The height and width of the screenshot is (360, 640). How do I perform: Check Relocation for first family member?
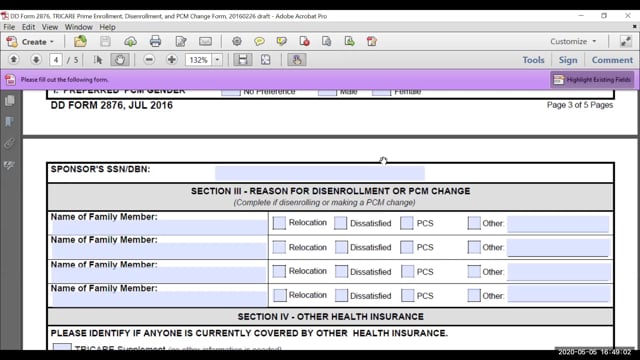[279, 223]
